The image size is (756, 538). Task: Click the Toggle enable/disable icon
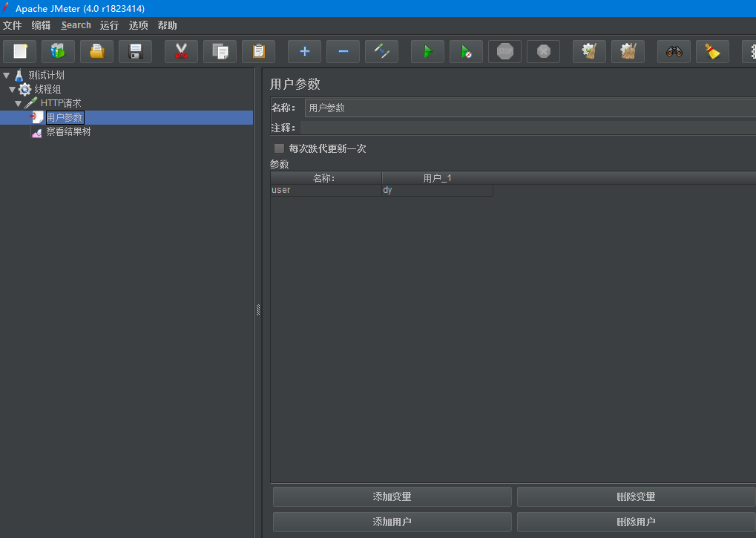point(381,51)
